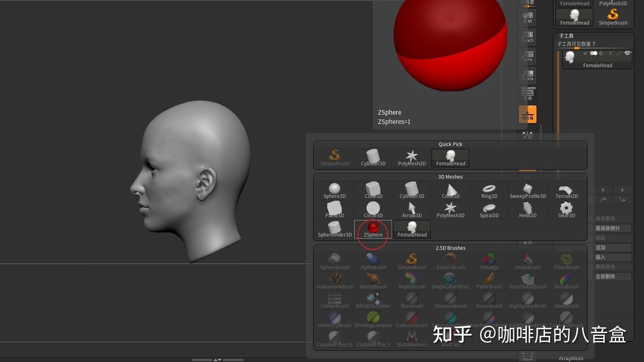
Task: Adjust the 子工具可见数量 visible count slider
Action: click(594, 44)
